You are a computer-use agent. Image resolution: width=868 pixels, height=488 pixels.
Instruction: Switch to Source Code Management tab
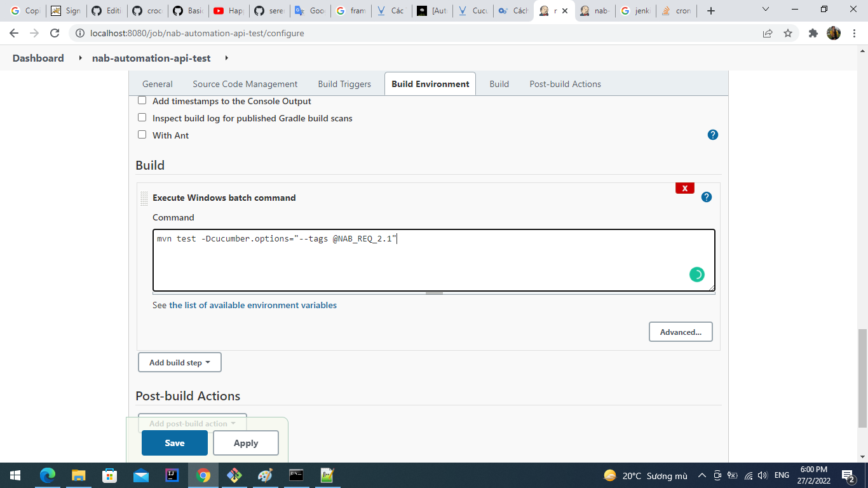pyautogui.click(x=245, y=84)
